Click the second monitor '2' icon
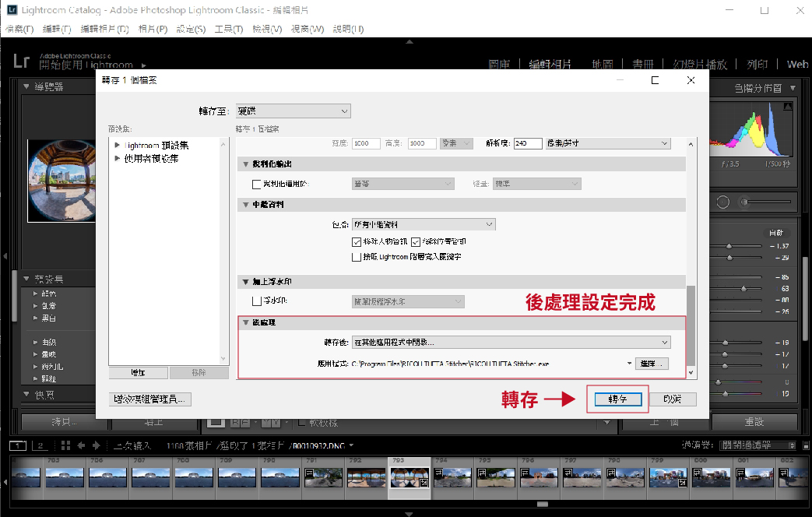Viewport: 812px width, 517px height. pyautogui.click(x=41, y=445)
